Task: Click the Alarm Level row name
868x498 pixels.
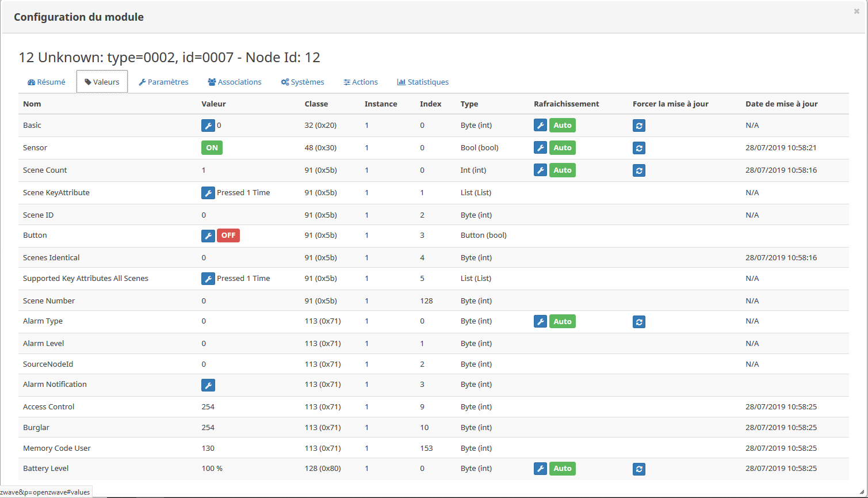Action: coord(44,344)
